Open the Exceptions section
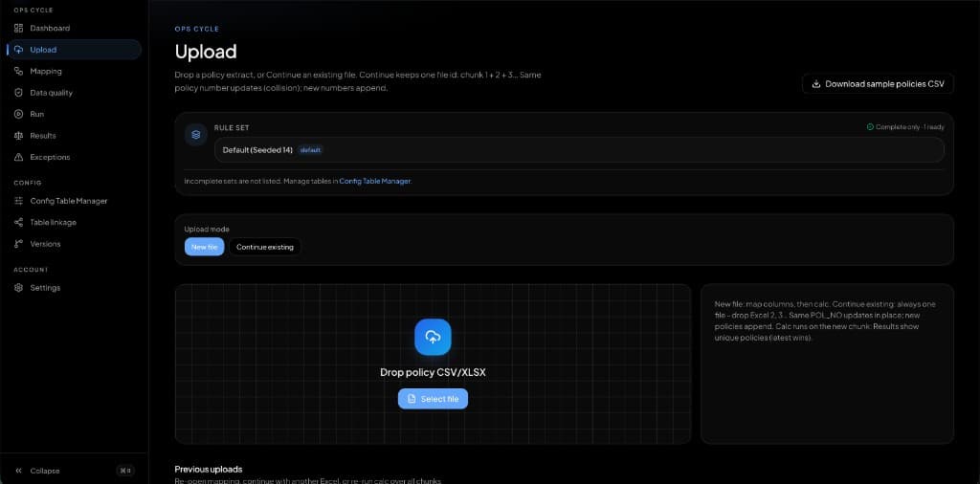 click(75, 157)
